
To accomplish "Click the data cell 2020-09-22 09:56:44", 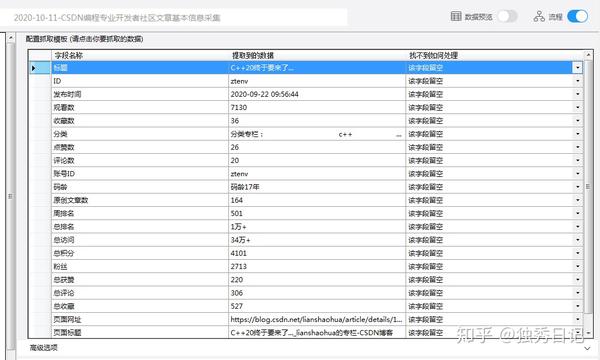I will (317, 94).
